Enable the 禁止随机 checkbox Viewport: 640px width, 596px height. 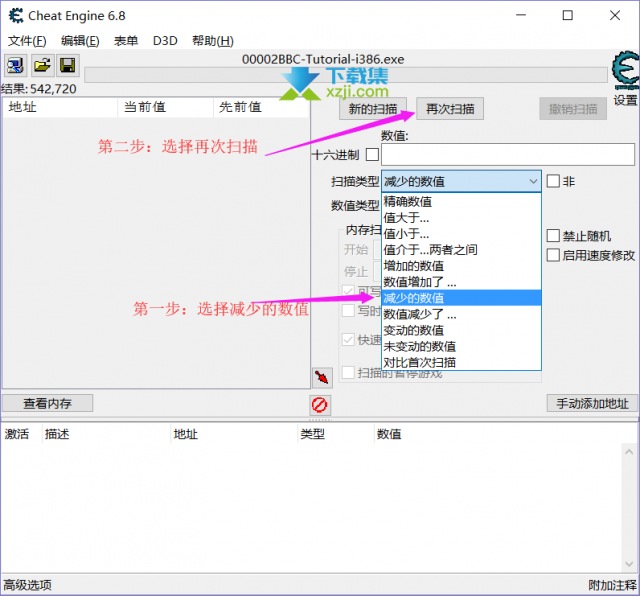click(x=553, y=236)
